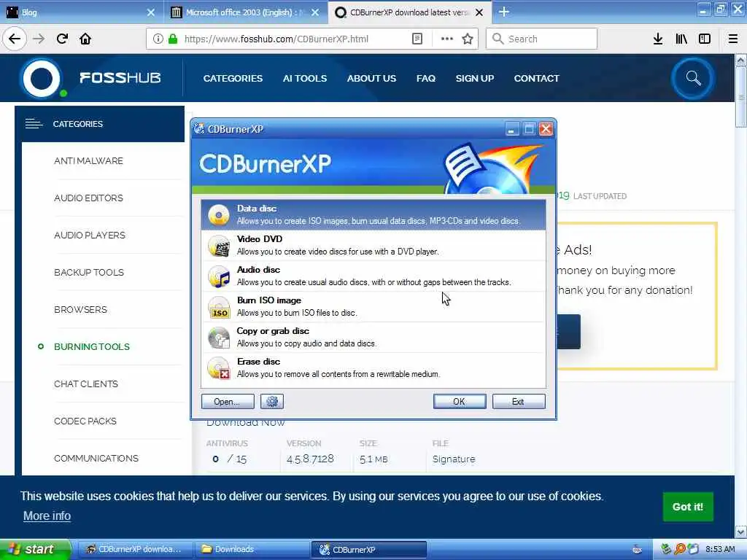Screen dimensions: 747x560
Task: Open the Firefox hamburger menu
Action: pyautogui.click(x=733, y=39)
